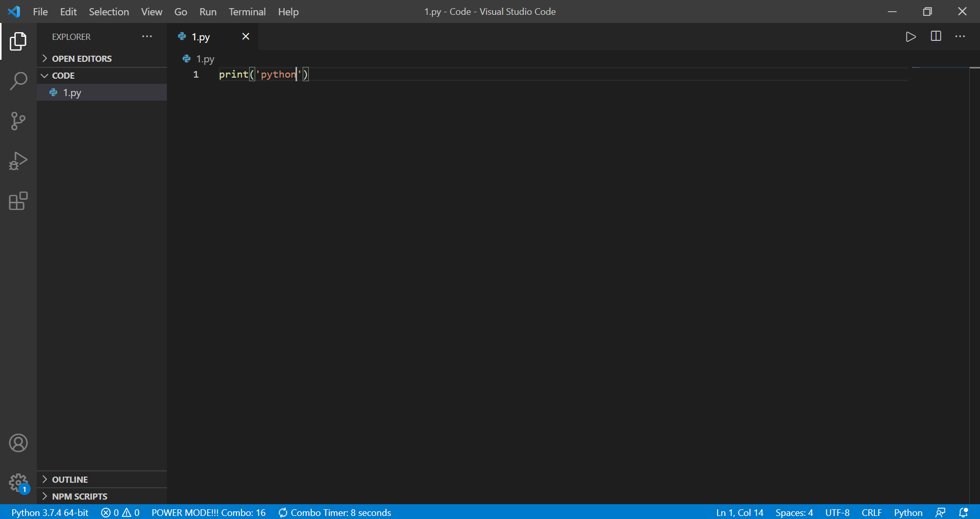The image size is (980, 519).
Task: Select Python 3.7.4 64-bit interpreter
Action: tap(50, 512)
